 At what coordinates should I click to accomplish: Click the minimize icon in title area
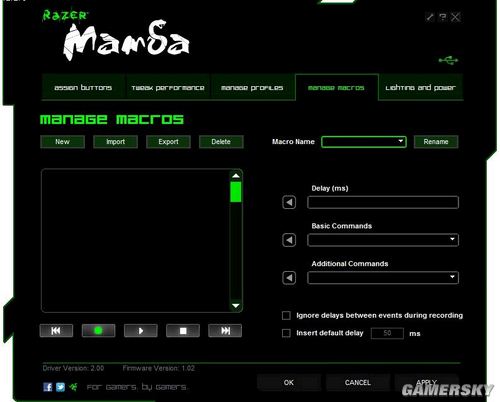430,17
